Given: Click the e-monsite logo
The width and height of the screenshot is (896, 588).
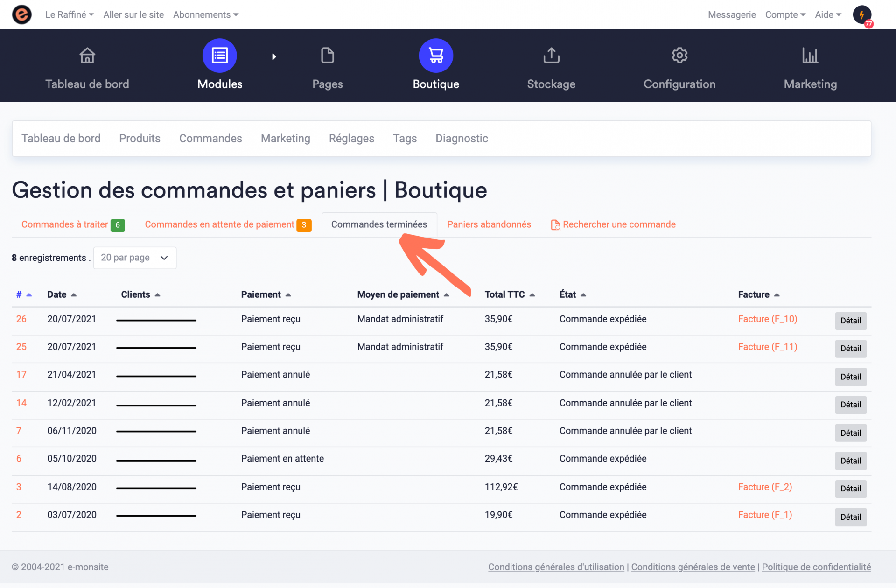Looking at the screenshot, I should tap(21, 14).
